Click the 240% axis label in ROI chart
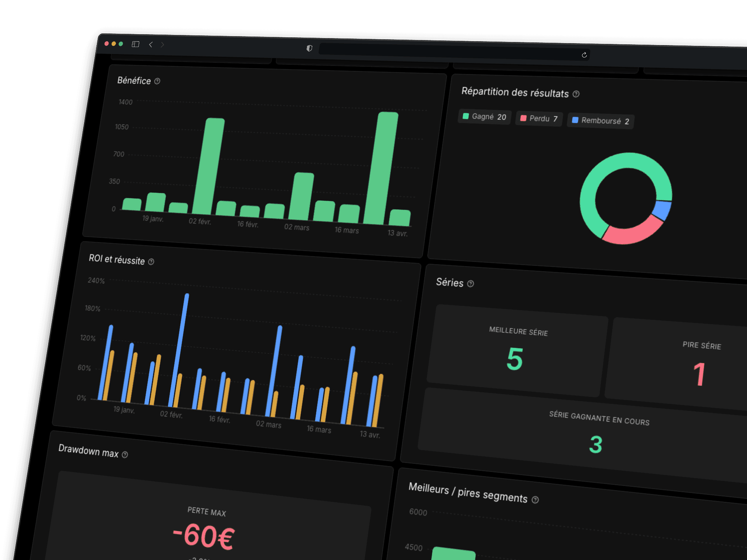This screenshot has width=747, height=560. click(96, 280)
